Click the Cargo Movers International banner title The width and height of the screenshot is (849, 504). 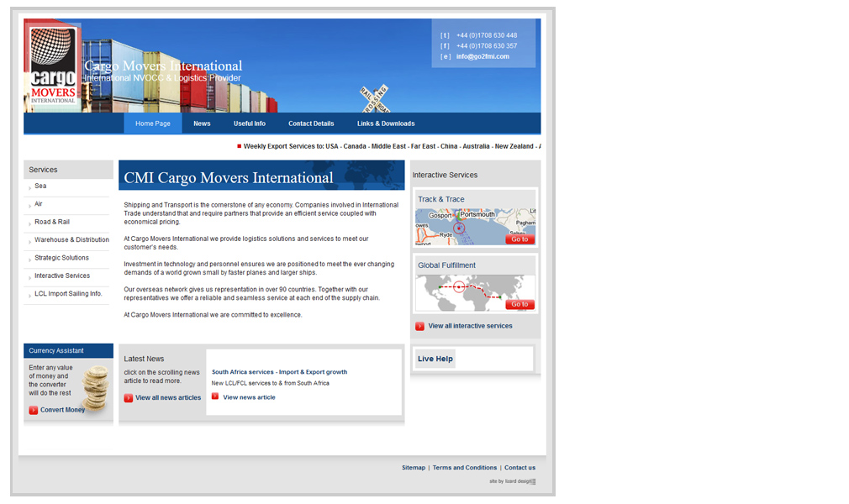(163, 66)
